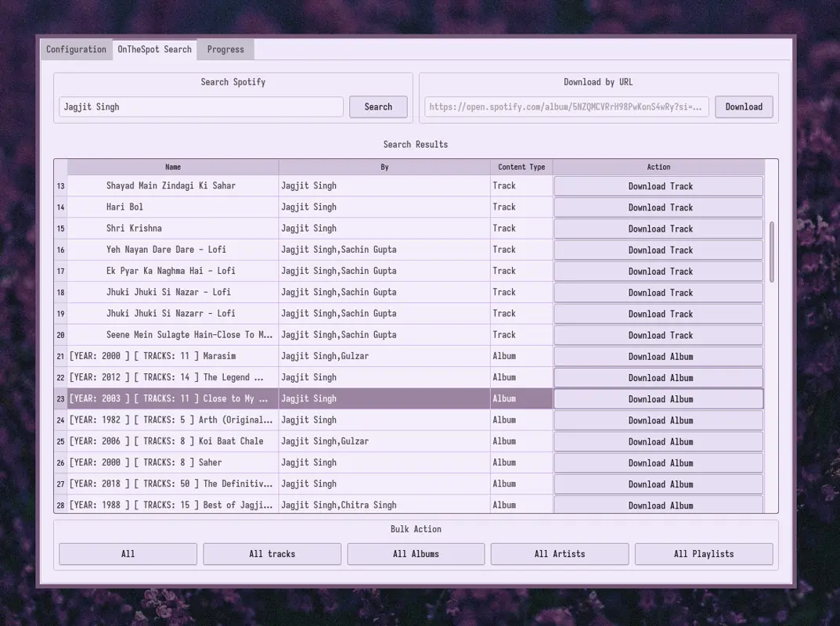Download the album Marasim
Image resolution: width=840 pixels, height=626 pixels.
(x=658, y=356)
